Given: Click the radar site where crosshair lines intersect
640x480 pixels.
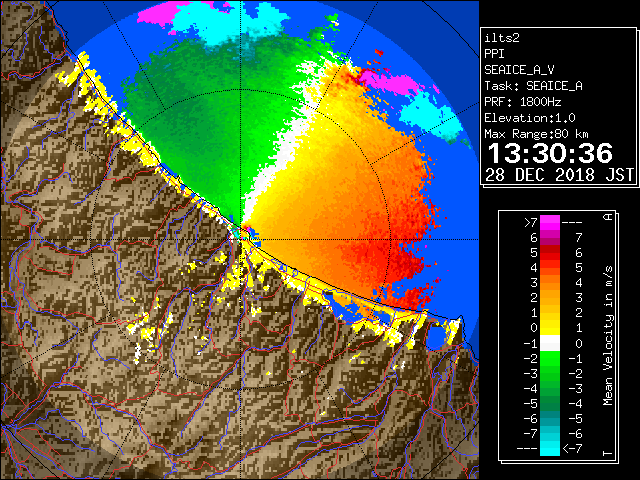Looking at the screenshot, I should (241, 239).
